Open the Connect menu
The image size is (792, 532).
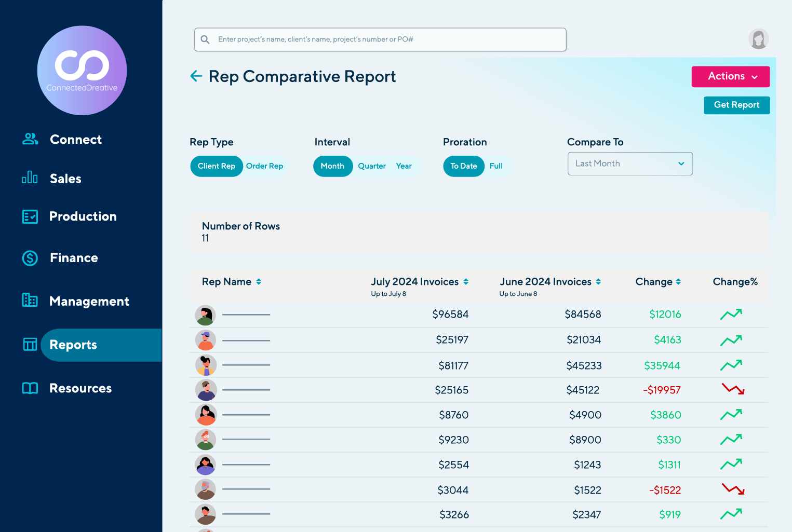click(x=76, y=140)
